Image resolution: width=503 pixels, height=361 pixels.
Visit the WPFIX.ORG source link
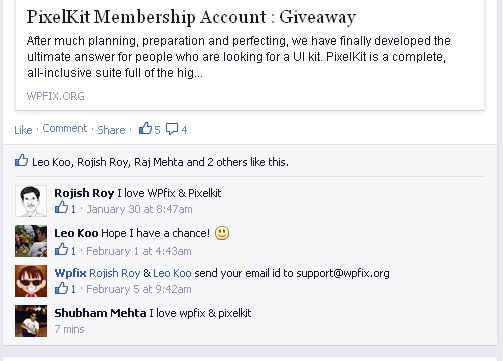56,96
